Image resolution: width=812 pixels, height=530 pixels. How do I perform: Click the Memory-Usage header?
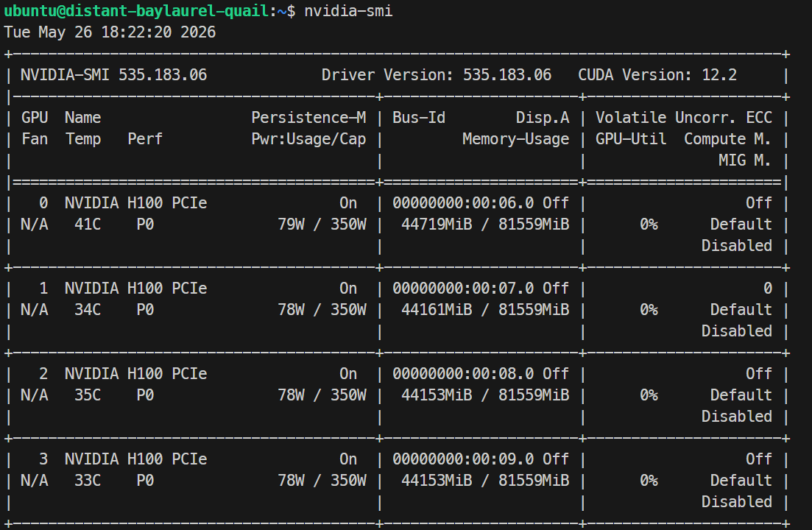(x=516, y=138)
